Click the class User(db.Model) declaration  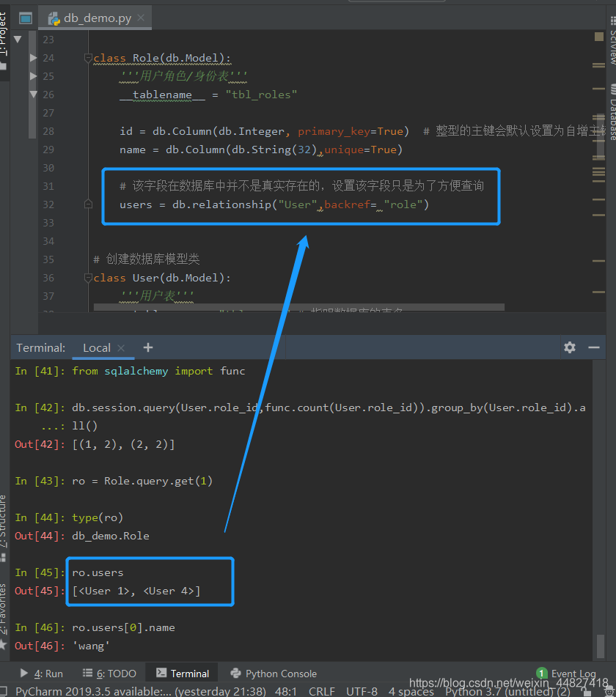162,278
